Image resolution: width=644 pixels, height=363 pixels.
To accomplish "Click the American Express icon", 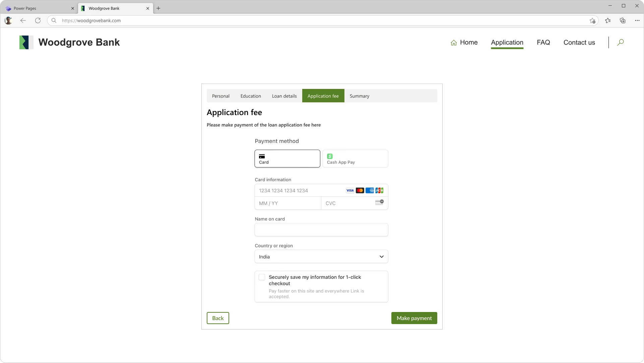I will click(370, 190).
